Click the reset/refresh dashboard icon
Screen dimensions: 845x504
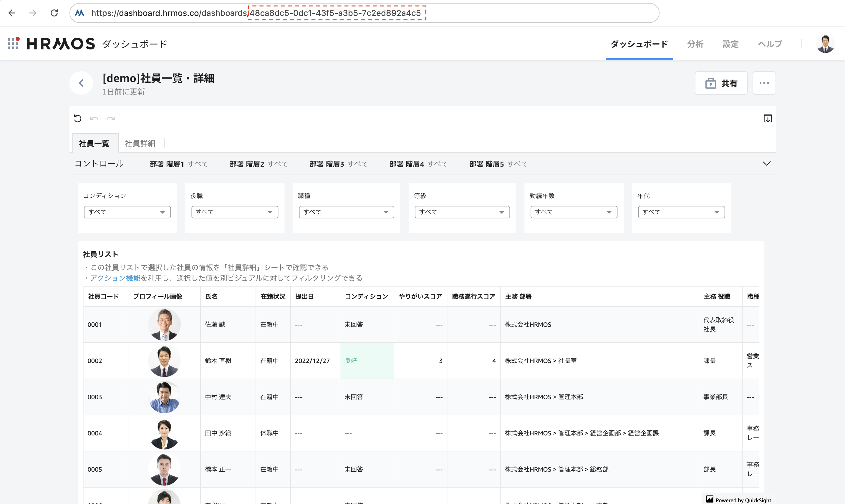click(x=78, y=118)
